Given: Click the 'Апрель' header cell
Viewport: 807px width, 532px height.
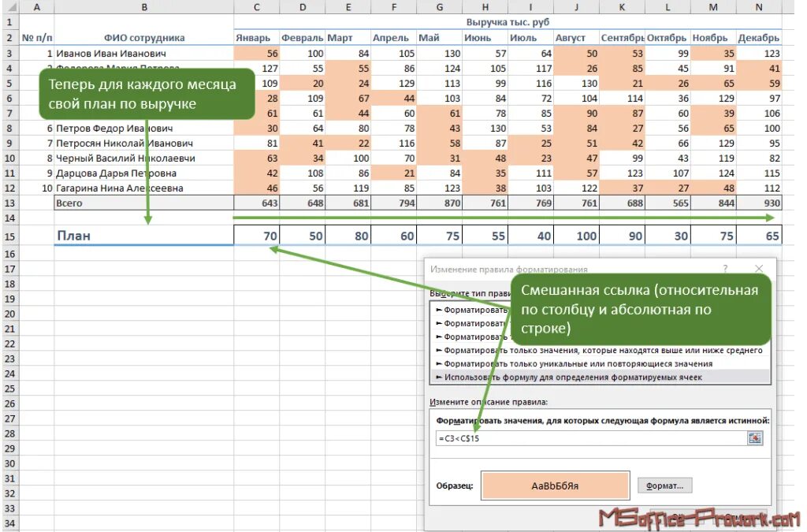Looking at the screenshot, I should 394,38.
